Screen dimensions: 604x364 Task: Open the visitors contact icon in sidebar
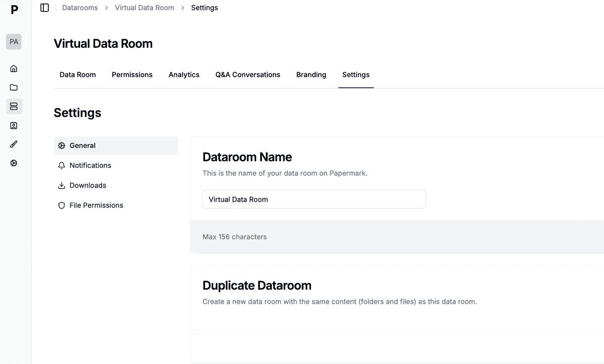coord(14,125)
